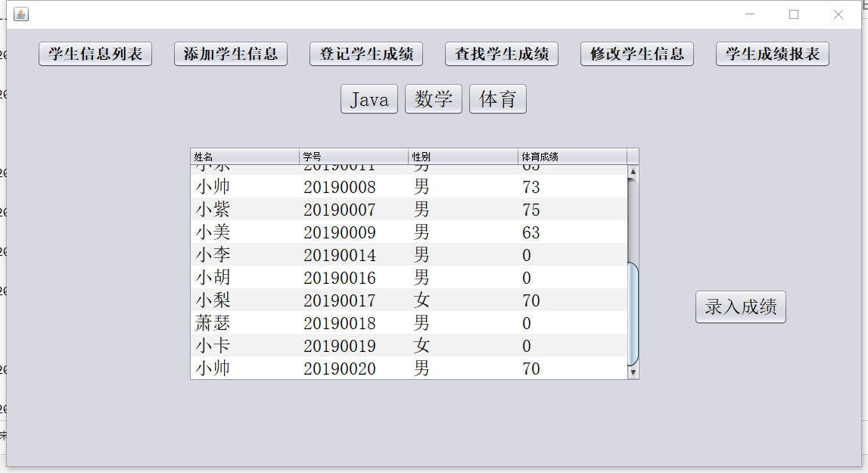Image resolution: width=868 pixels, height=473 pixels.
Task: Click the 姓名 column header
Action: point(244,157)
